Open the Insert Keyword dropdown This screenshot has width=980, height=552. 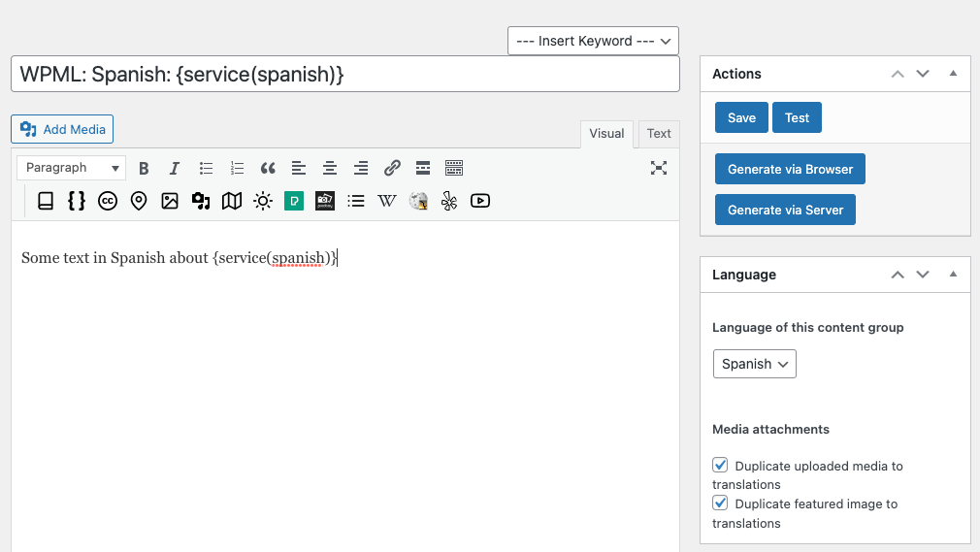point(593,41)
